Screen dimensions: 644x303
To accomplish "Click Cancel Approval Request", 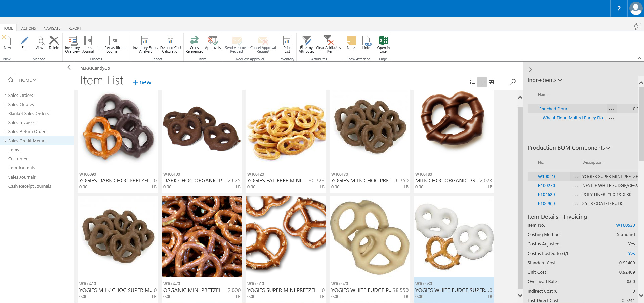I will (x=263, y=44).
